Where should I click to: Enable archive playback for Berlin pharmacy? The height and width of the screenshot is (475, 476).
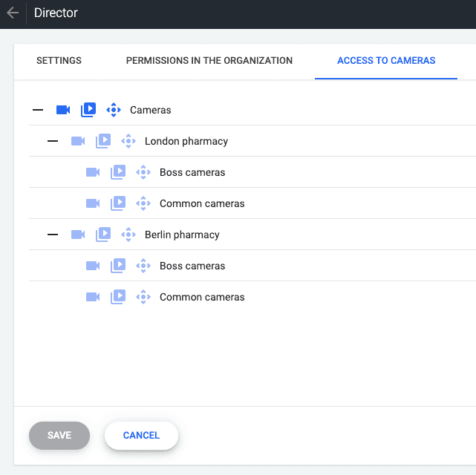(103, 235)
